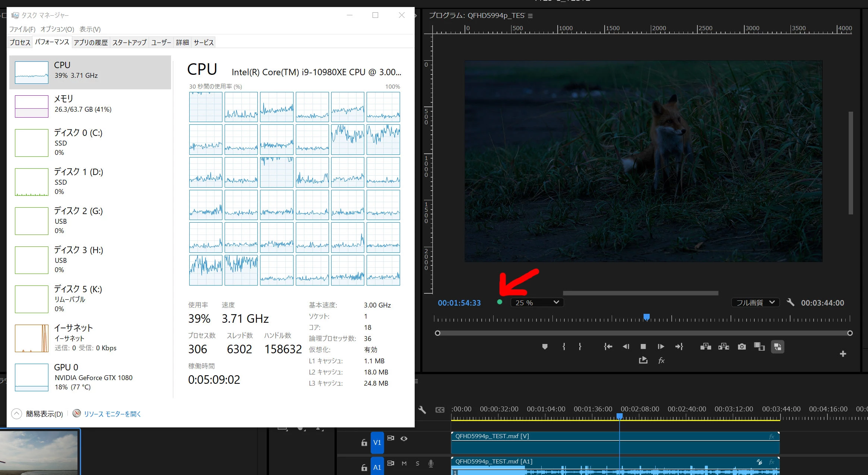
Task: Open フル画質 playback resolution dropdown
Action: pyautogui.click(x=755, y=303)
